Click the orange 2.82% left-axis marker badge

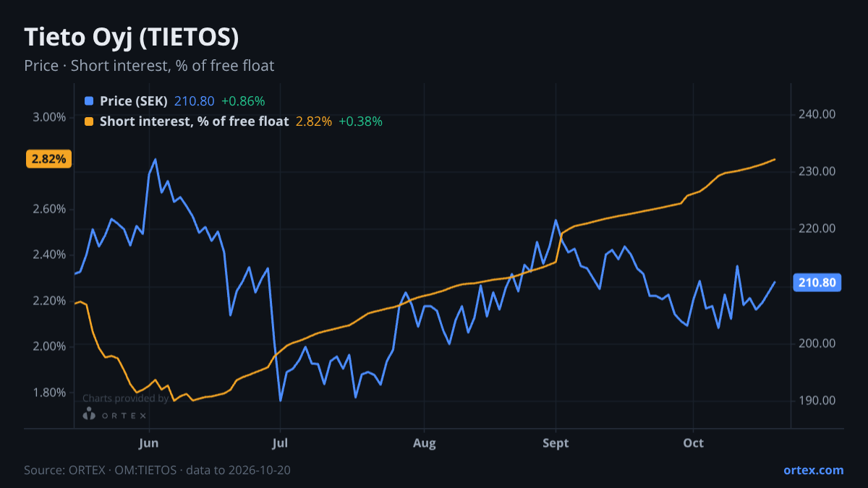click(49, 159)
